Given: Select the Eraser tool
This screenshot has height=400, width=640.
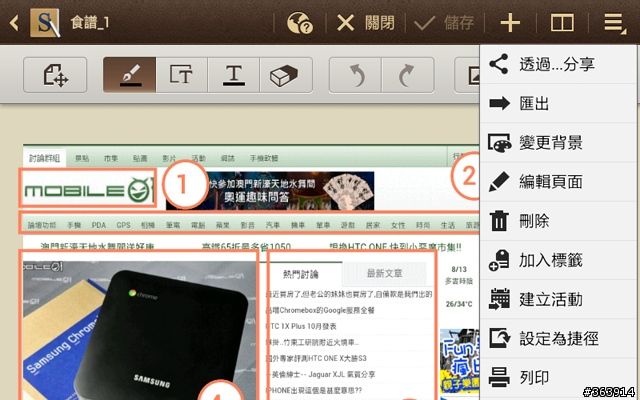Looking at the screenshot, I should 286,75.
